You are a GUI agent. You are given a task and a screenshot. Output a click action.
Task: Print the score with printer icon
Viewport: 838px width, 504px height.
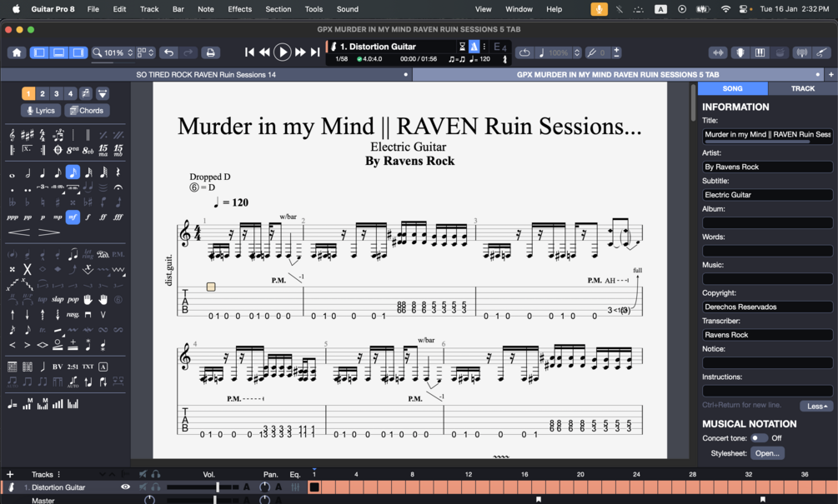click(x=211, y=52)
